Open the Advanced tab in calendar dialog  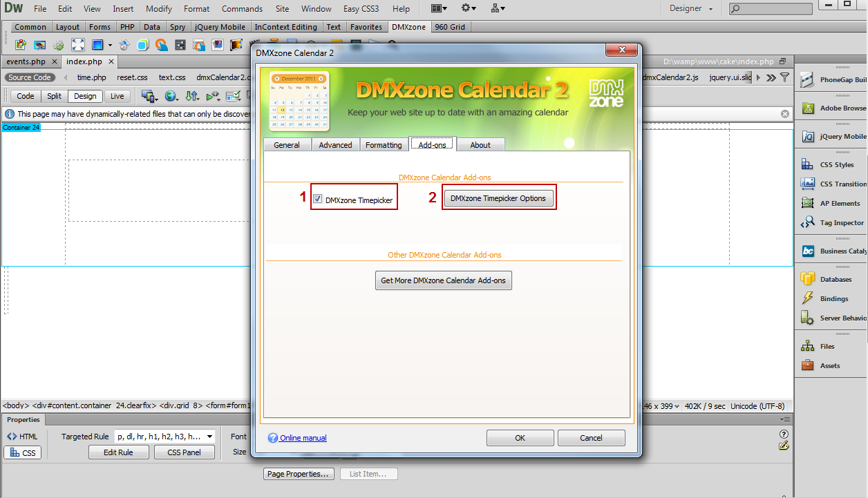coord(335,145)
